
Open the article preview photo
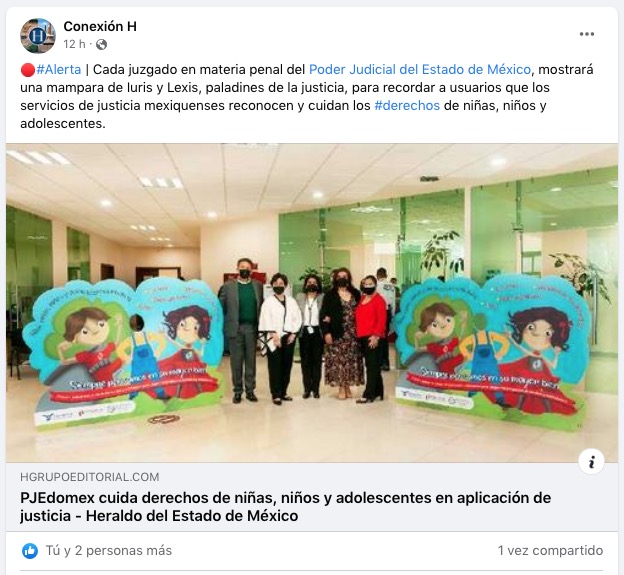pos(312,303)
